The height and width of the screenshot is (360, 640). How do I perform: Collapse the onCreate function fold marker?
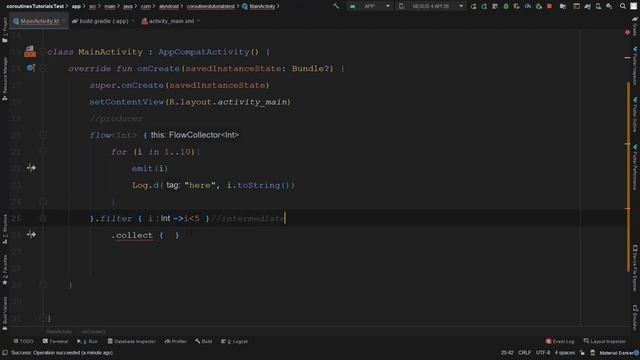[43, 68]
